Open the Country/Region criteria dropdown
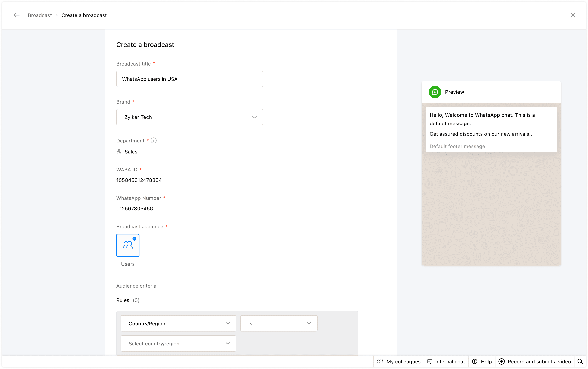This screenshot has width=588, height=369. tap(178, 323)
